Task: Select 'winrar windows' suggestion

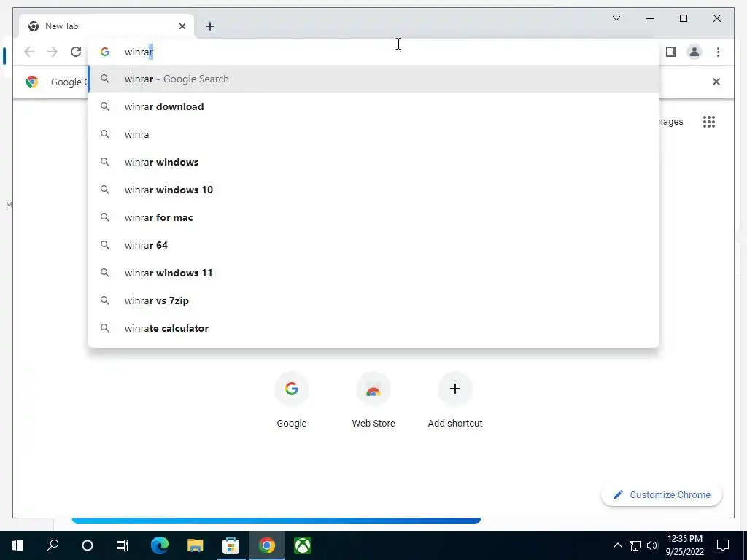Action: tap(374, 162)
